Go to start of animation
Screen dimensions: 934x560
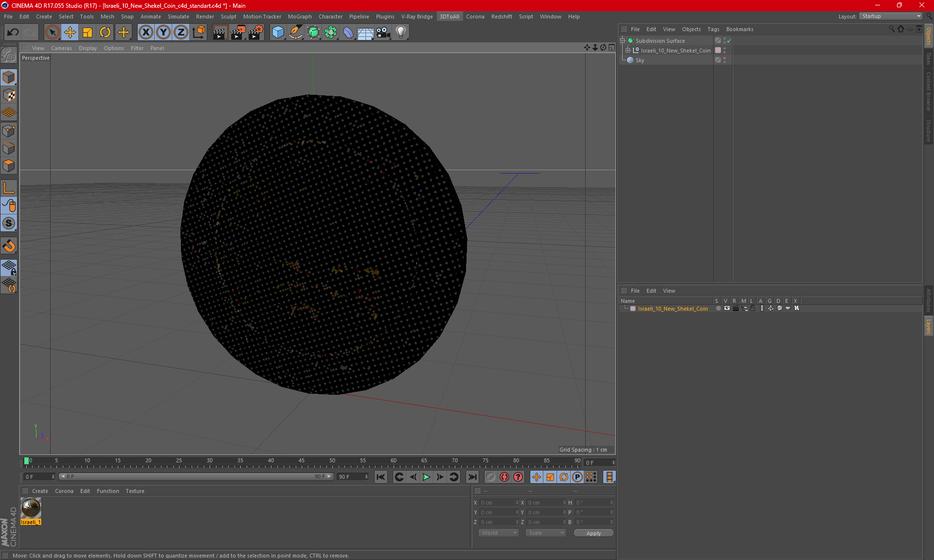(381, 477)
